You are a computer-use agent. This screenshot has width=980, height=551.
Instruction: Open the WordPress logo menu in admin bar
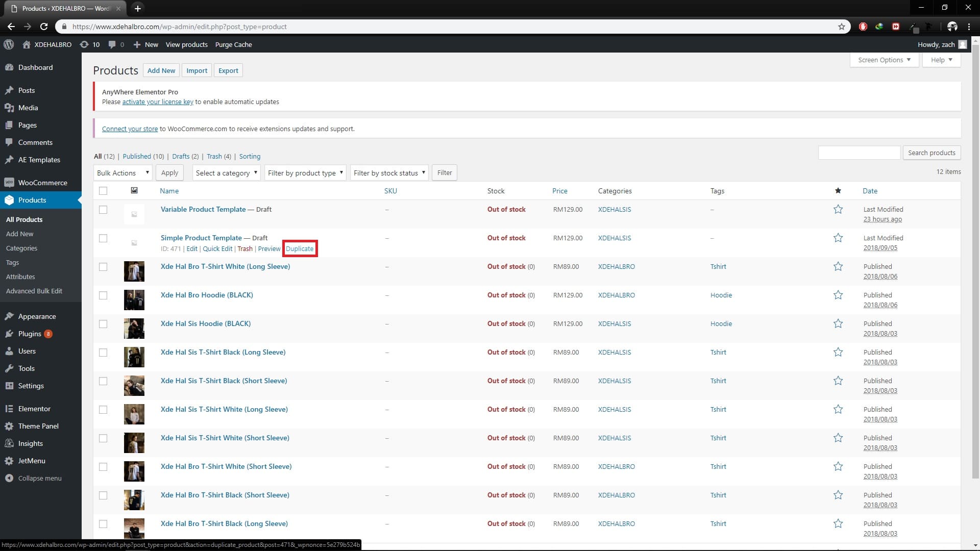point(9,44)
